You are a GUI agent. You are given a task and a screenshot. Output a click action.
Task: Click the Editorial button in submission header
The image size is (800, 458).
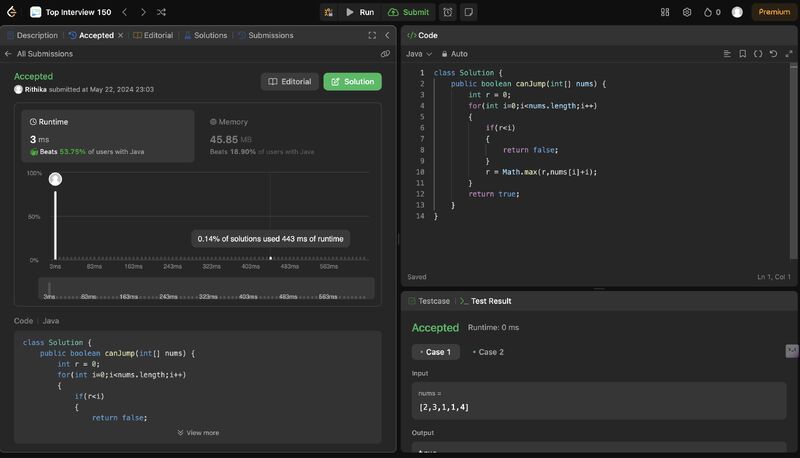290,82
